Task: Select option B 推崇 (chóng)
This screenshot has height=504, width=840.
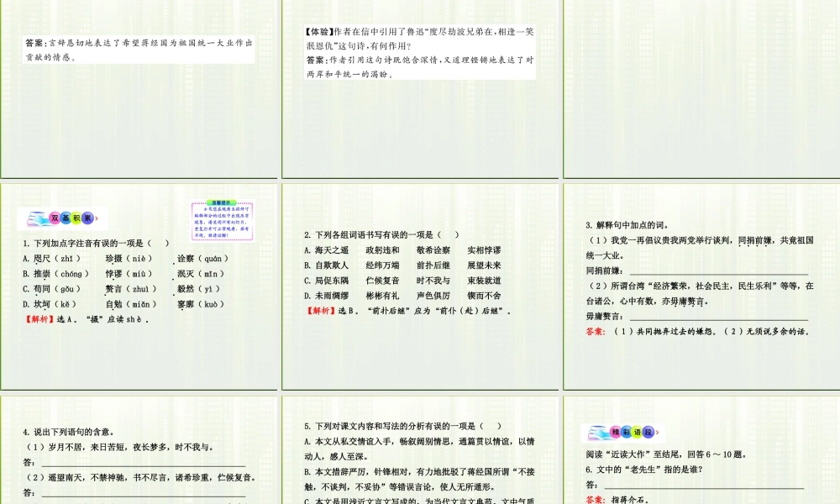Action: point(55,274)
